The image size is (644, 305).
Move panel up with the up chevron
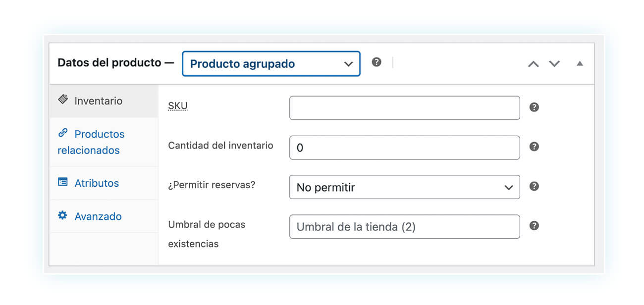[533, 63]
